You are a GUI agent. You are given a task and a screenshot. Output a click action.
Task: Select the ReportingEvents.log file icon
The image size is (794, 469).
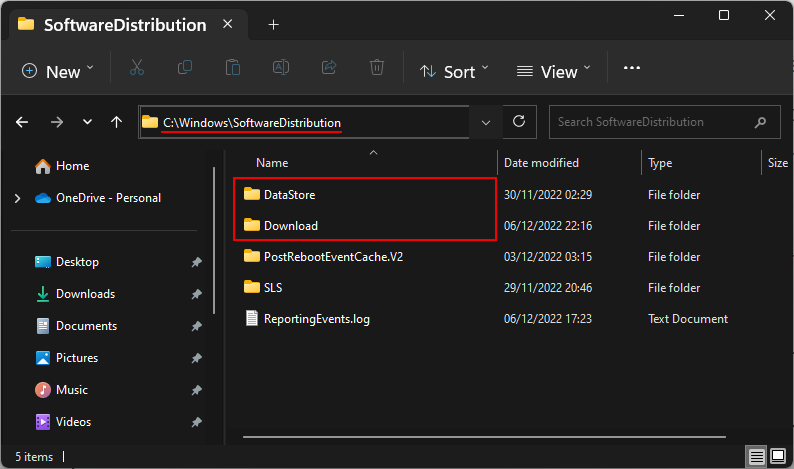pos(252,318)
